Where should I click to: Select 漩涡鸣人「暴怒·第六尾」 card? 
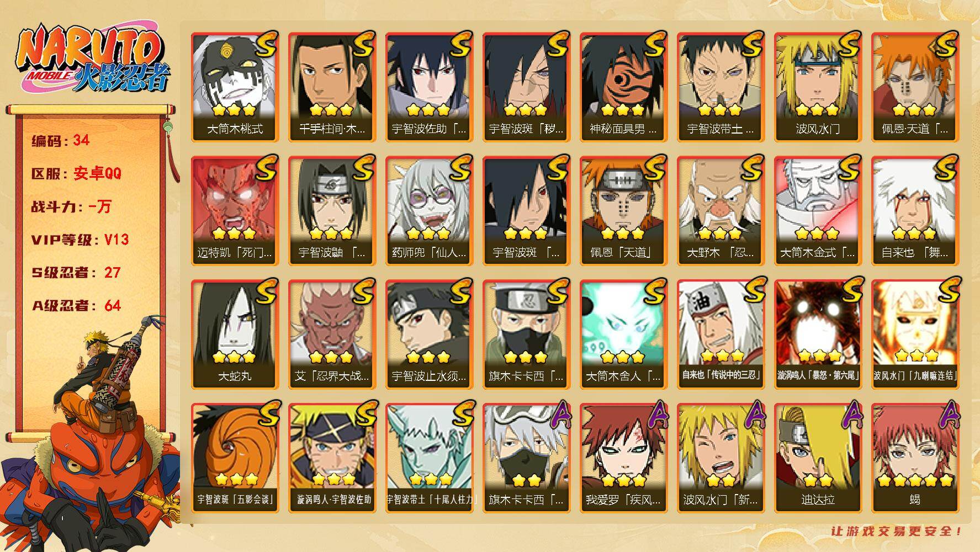click(818, 335)
